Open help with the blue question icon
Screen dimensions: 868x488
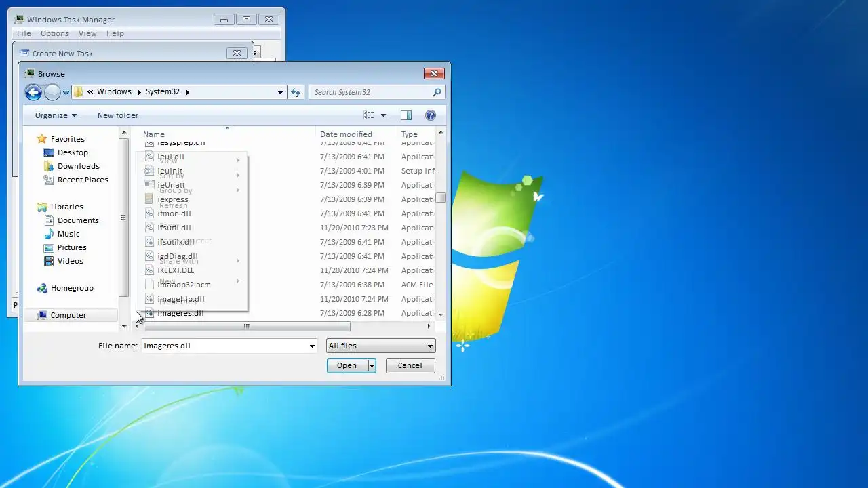coord(430,115)
